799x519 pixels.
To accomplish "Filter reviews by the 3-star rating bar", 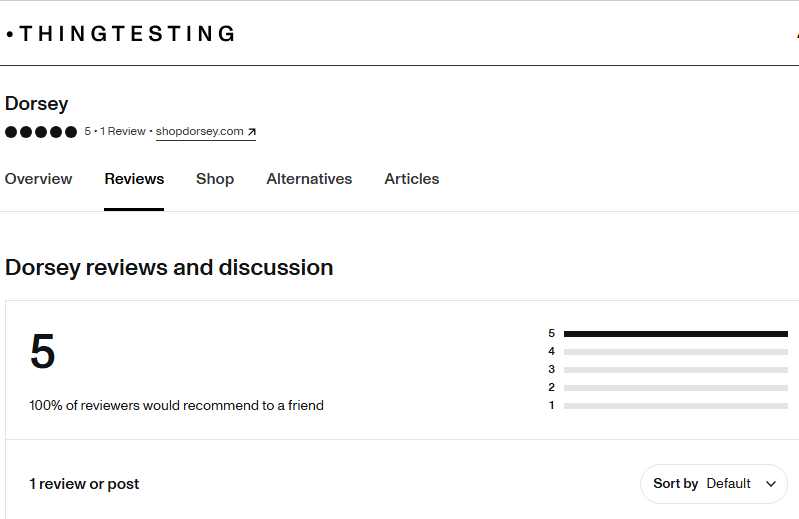I will 676,370.
